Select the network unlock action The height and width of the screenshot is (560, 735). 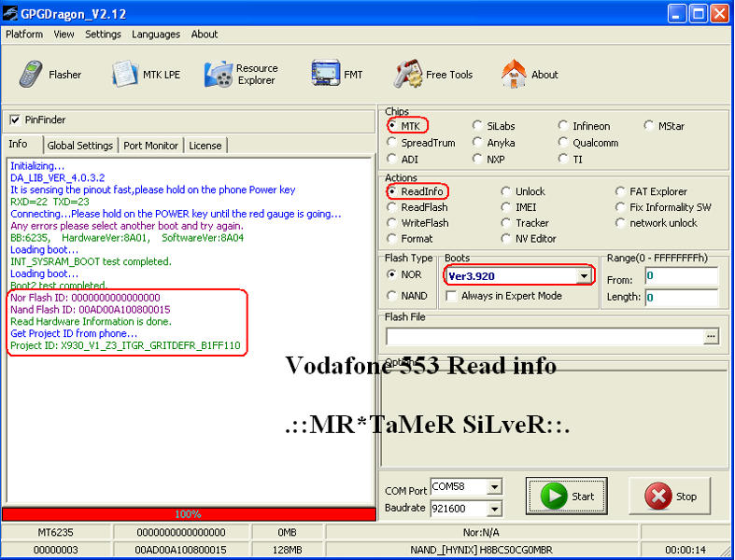(x=620, y=222)
